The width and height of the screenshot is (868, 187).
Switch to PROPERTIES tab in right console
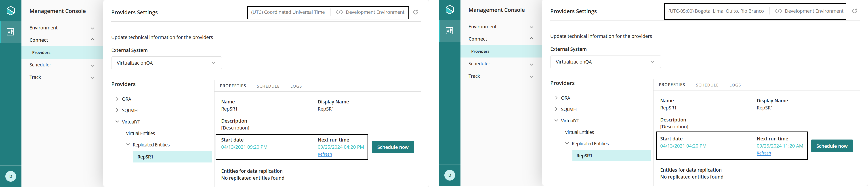point(672,85)
